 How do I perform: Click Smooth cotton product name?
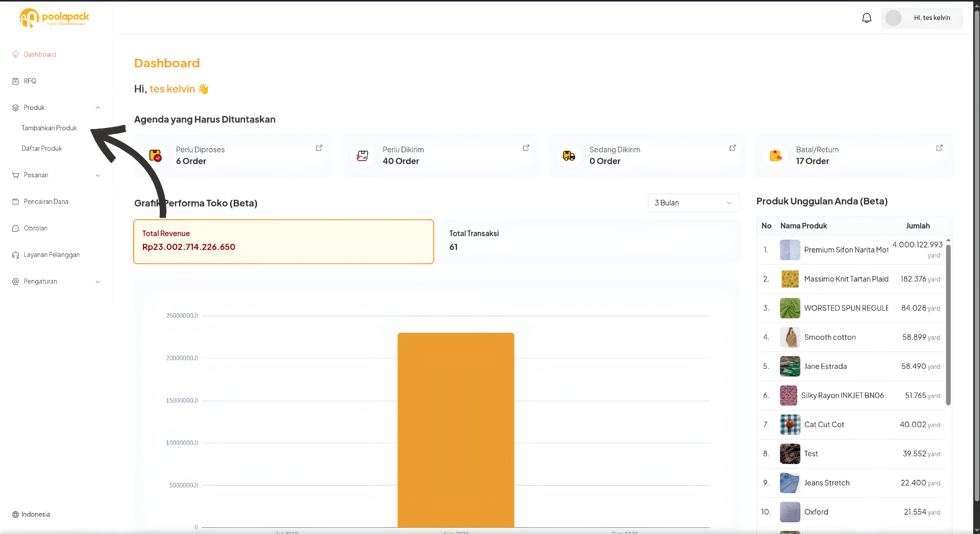click(830, 337)
